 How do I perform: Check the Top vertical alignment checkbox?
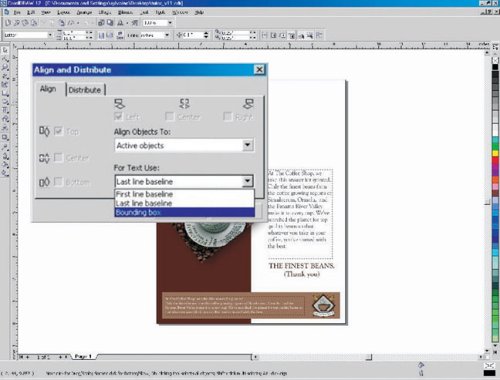click(x=58, y=131)
